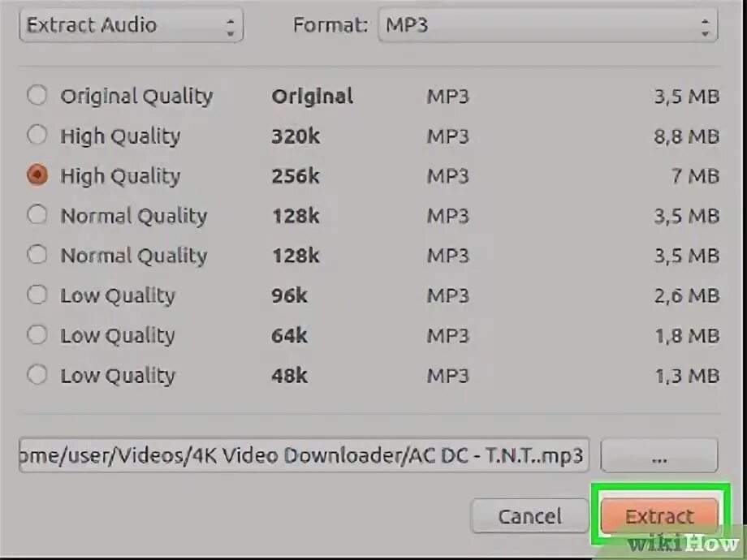Click the '8,8 MB' file size
The height and width of the screenshot is (560, 747).
click(686, 137)
